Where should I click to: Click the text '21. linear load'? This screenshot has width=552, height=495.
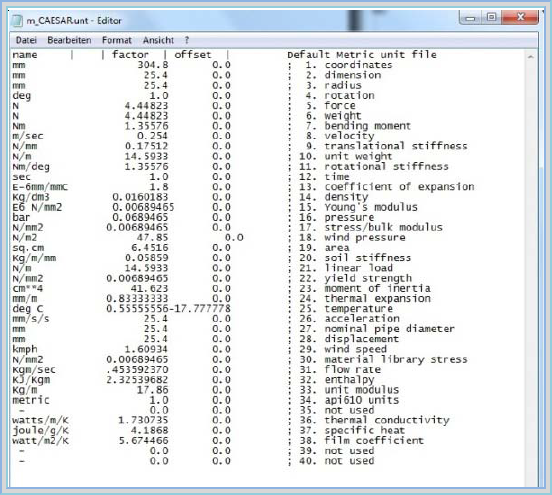(x=346, y=268)
